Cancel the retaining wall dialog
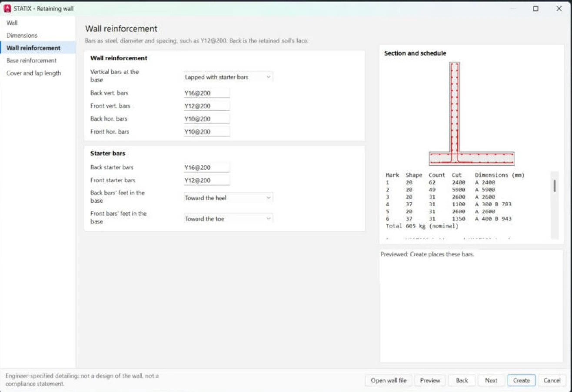This screenshot has width=572, height=392. coord(552,380)
